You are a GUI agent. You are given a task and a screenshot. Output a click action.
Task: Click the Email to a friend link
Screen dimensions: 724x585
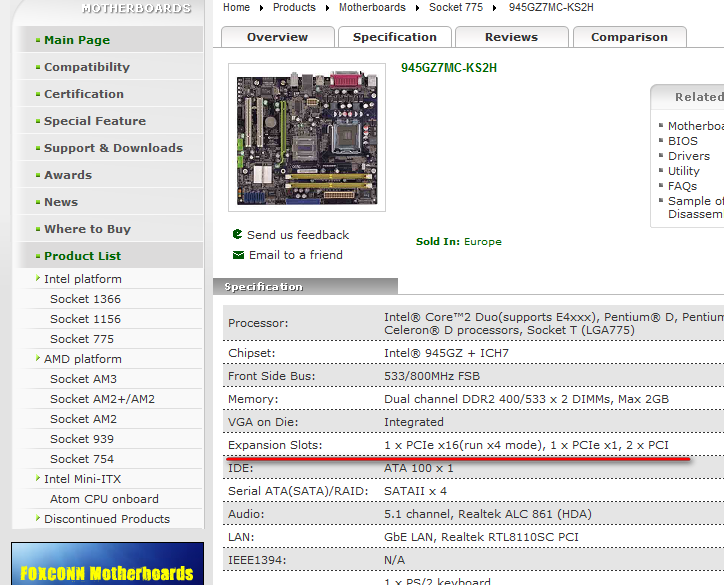point(296,255)
